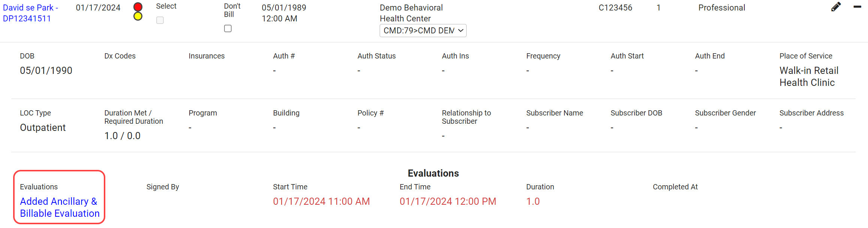Image resolution: width=868 pixels, height=228 pixels.
Task: Enable the Don't Bill checkbox
Action: pyautogui.click(x=228, y=28)
